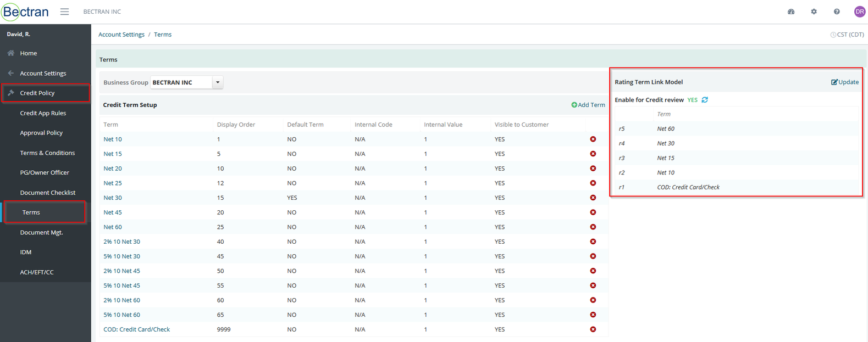Toggle the hamburger menu icon

click(x=65, y=12)
